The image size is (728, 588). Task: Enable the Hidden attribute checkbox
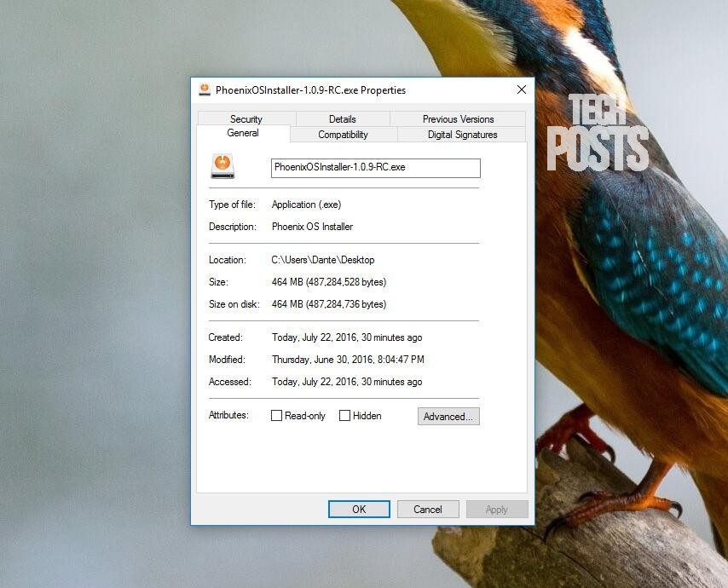344,415
